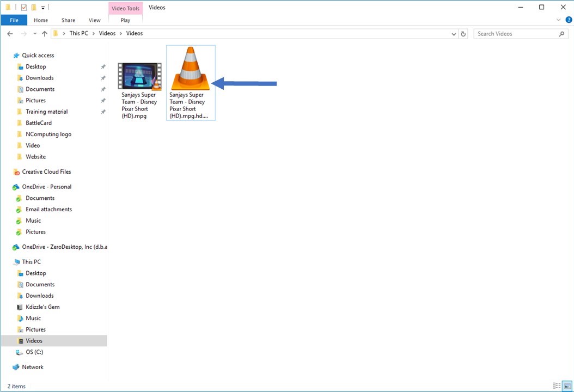Open the Training material folder

pos(46,112)
